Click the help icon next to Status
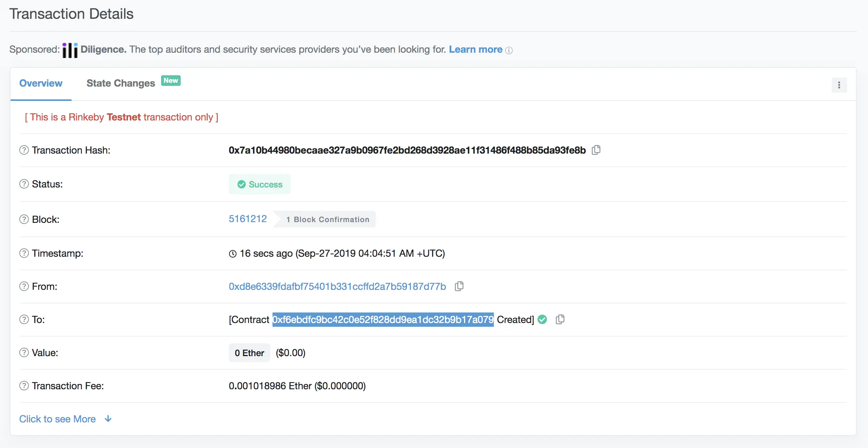This screenshot has height=448, width=868. [24, 184]
